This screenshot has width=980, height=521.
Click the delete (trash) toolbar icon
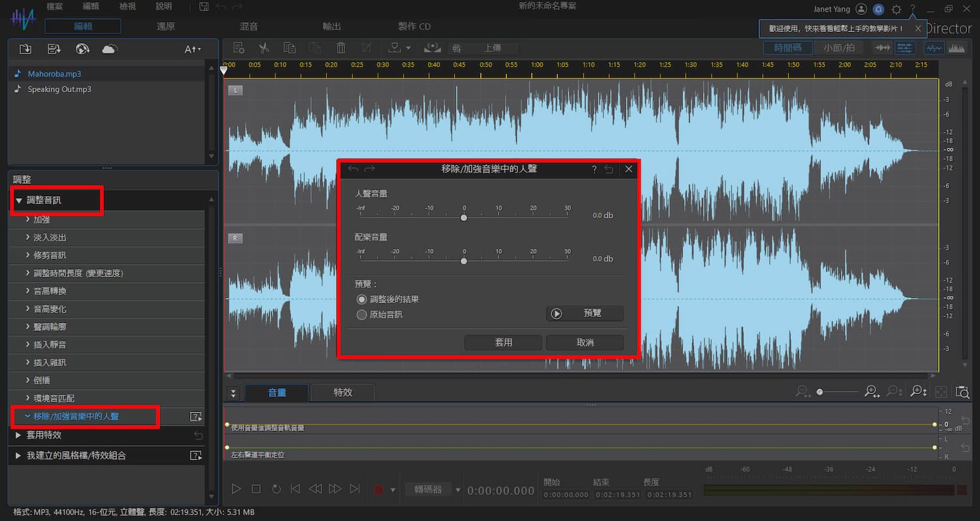coord(341,48)
